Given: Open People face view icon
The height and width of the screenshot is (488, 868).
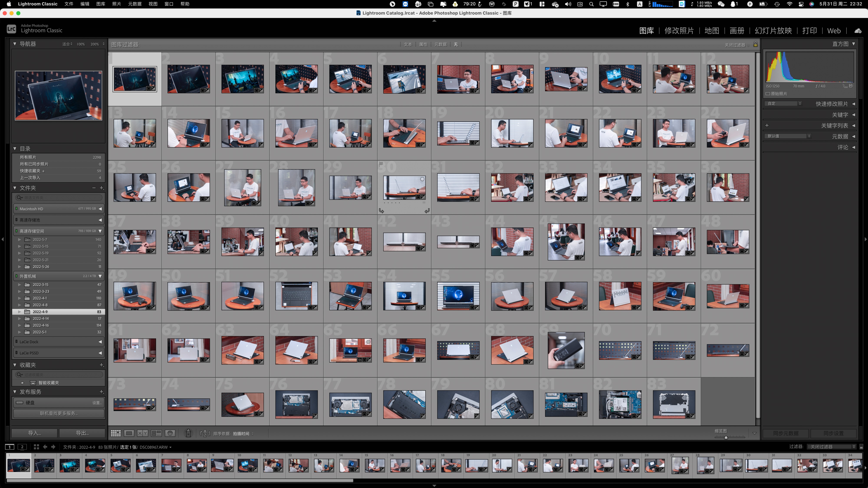Looking at the screenshot, I should click(170, 433).
